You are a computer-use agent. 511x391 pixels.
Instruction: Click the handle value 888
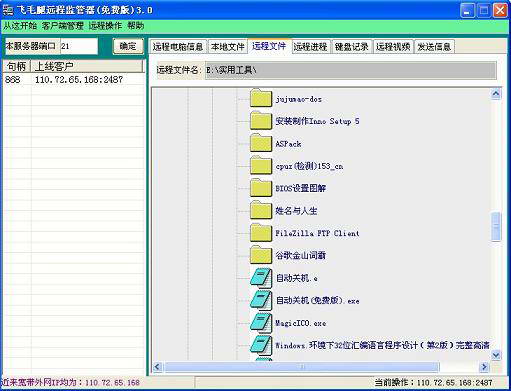click(13, 79)
